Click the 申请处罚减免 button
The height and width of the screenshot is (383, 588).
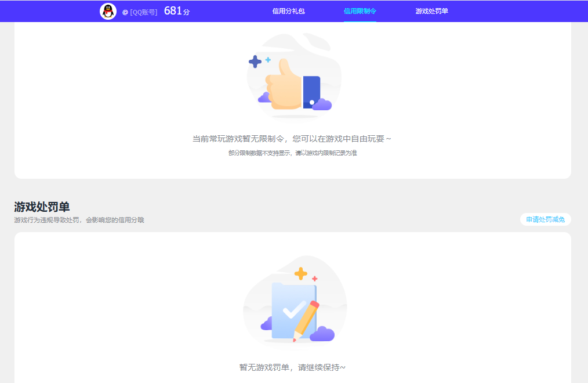546,219
